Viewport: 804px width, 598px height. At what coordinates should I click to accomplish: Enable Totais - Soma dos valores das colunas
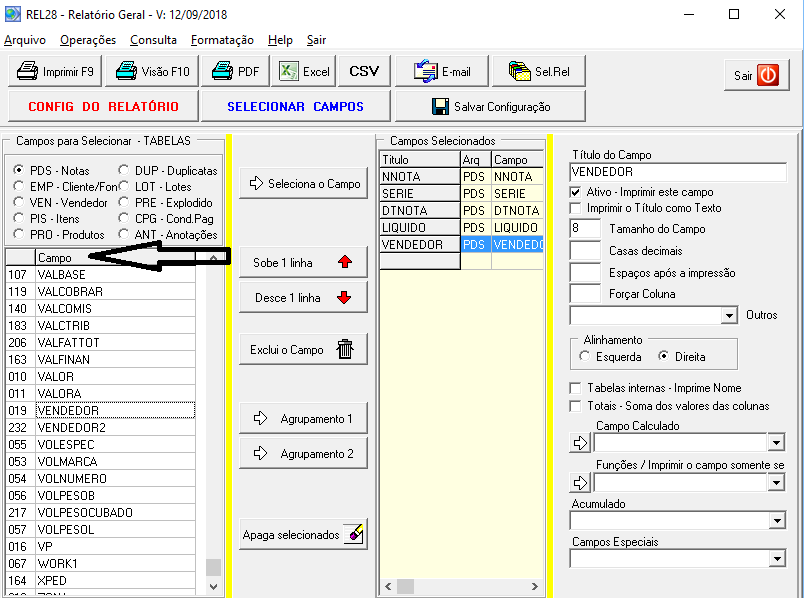[575, 406]
